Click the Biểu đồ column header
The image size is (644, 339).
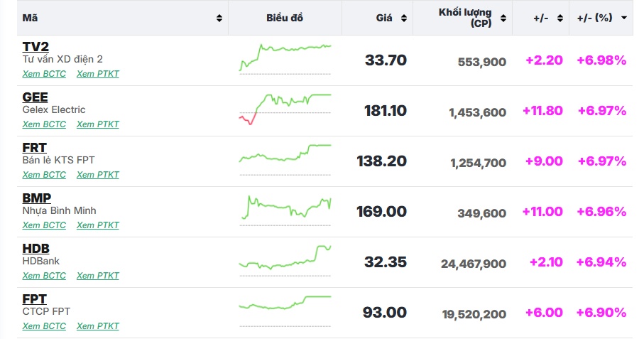[x=285, y=18]
